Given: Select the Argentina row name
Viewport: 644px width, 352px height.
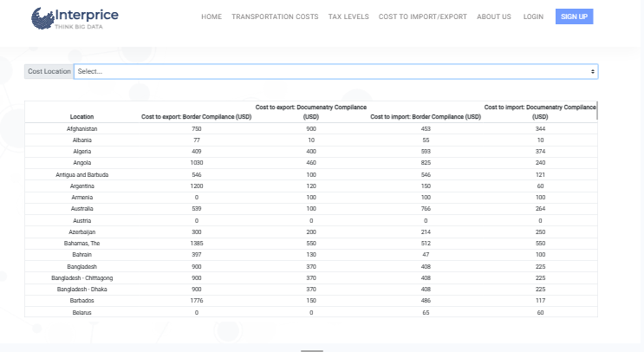Looking at the screenshot, I should coord(81,186).
